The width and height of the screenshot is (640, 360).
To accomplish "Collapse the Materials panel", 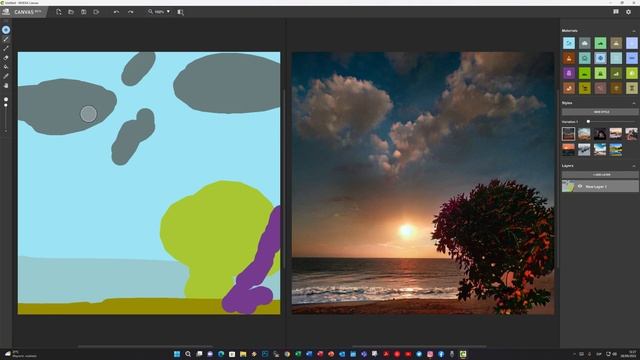I will point(633,31).
